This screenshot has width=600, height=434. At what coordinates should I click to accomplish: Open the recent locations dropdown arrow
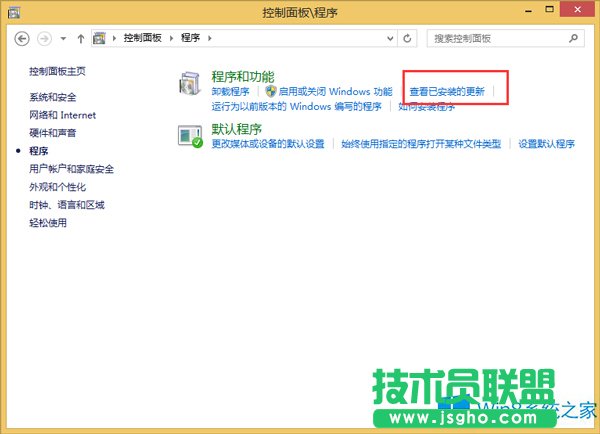click(64, 39)
